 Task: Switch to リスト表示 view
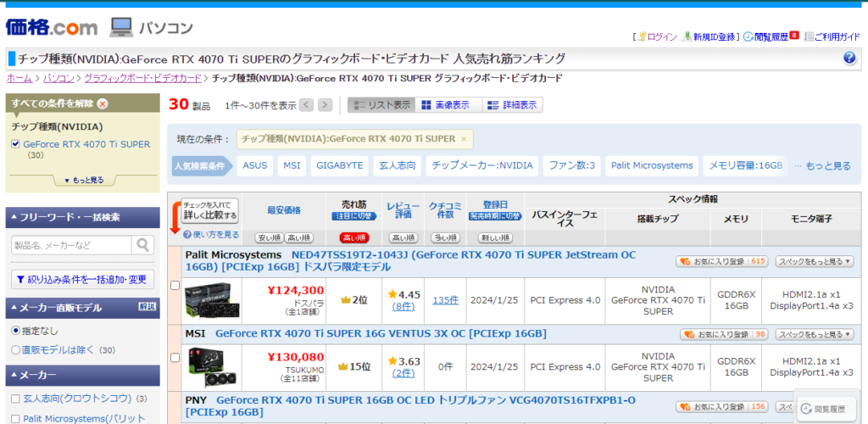click(x=381, y=105)
